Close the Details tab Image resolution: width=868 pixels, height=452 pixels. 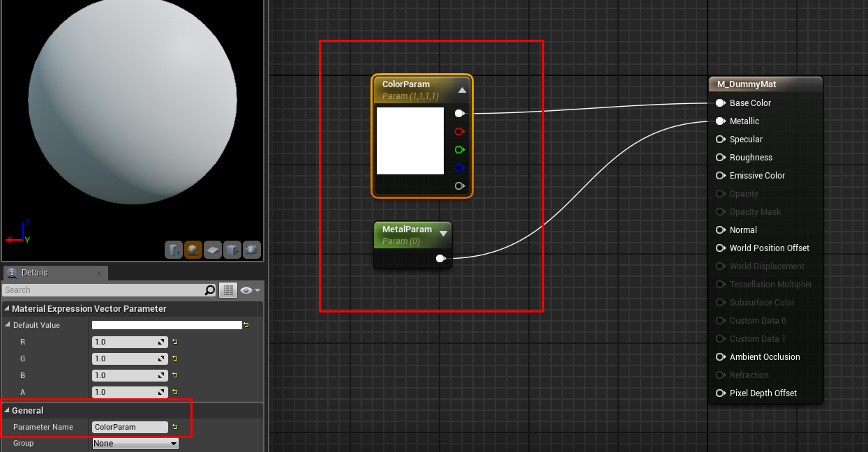[x=99, y=273]
